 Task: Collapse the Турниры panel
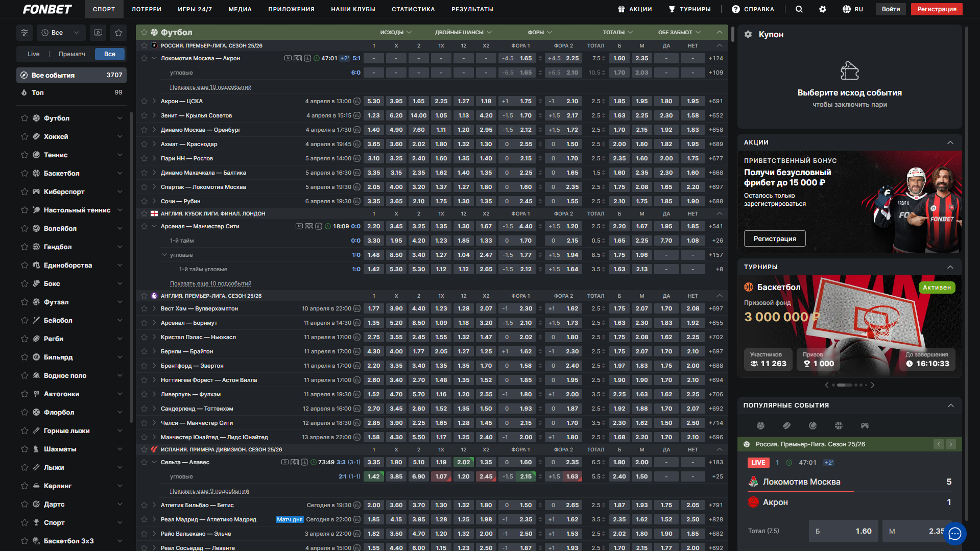(x=950, y=267)
